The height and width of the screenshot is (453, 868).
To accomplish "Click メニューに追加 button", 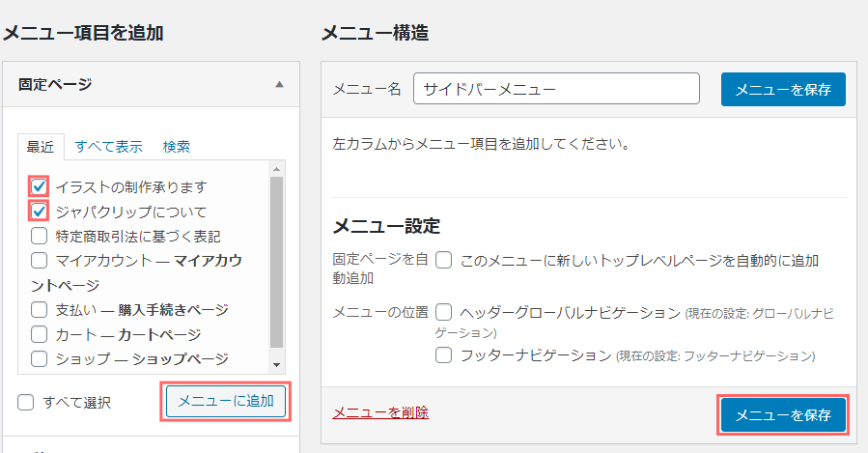I will tap(226, 401).
